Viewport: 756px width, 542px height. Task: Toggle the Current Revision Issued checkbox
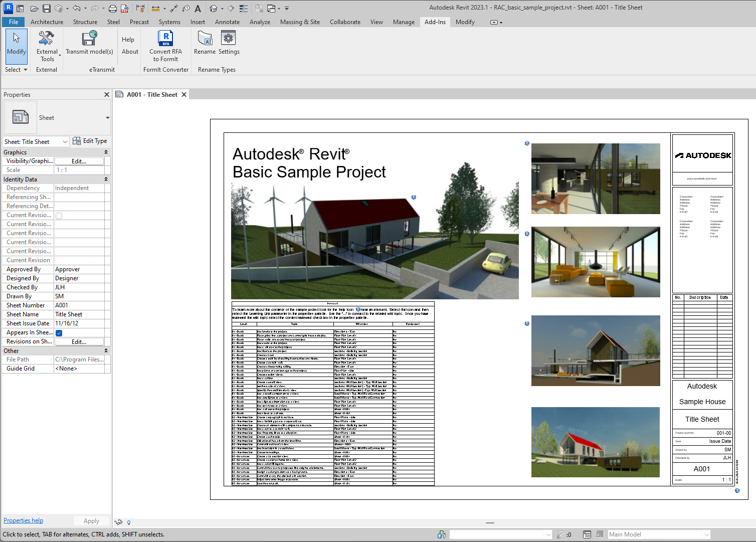coord(59,216)
